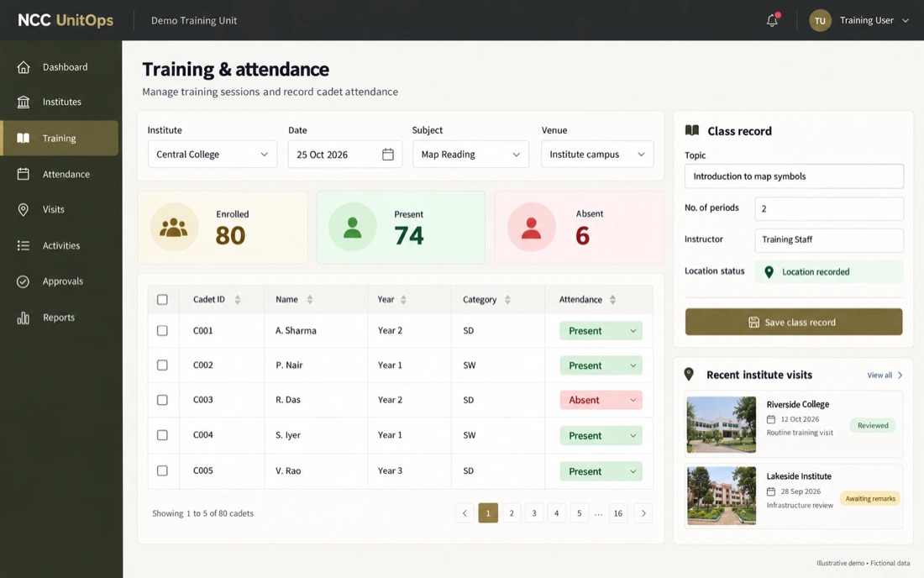Image resolution: width=924 pixels, height=578 pixels.
Task: Click the Instructor field
Action: [x=828, y=239]
